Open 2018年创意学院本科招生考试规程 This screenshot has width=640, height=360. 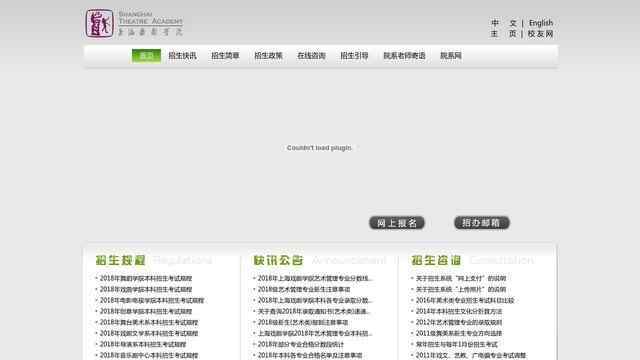tap(146, 311)
